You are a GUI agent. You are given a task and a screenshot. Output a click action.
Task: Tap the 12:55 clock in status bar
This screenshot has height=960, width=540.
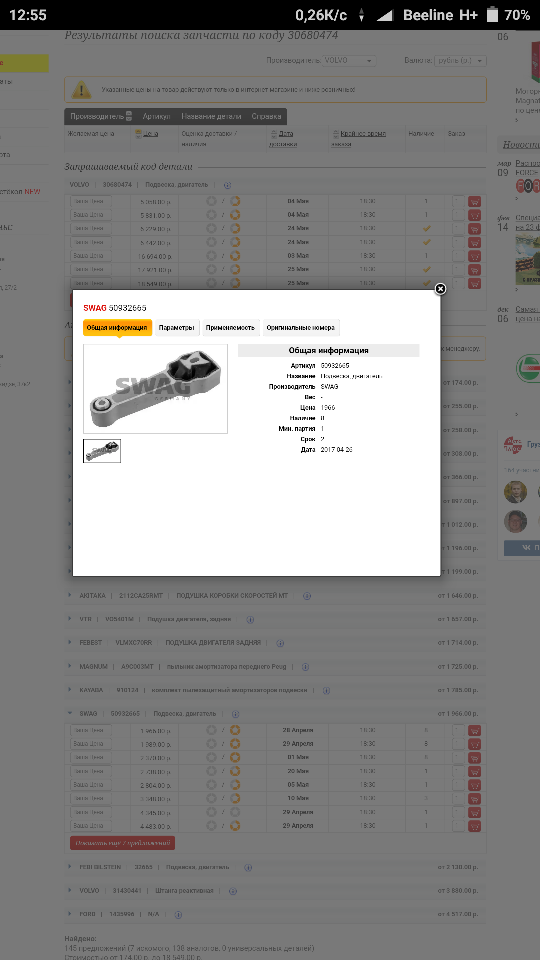pyautogui.click(x=28, y=15)
